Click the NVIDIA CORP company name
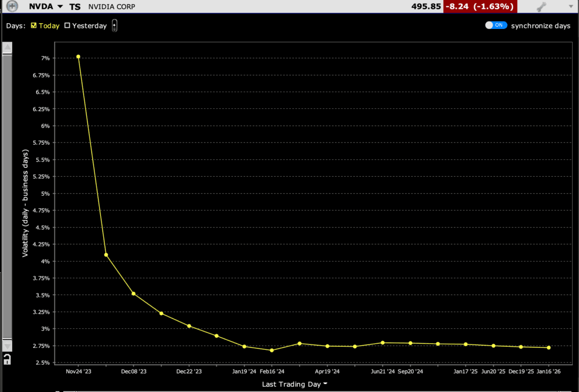 click(111, 6)
